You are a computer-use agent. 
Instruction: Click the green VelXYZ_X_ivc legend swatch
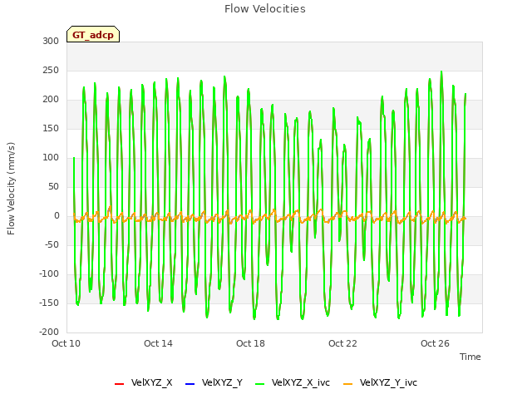260,384
